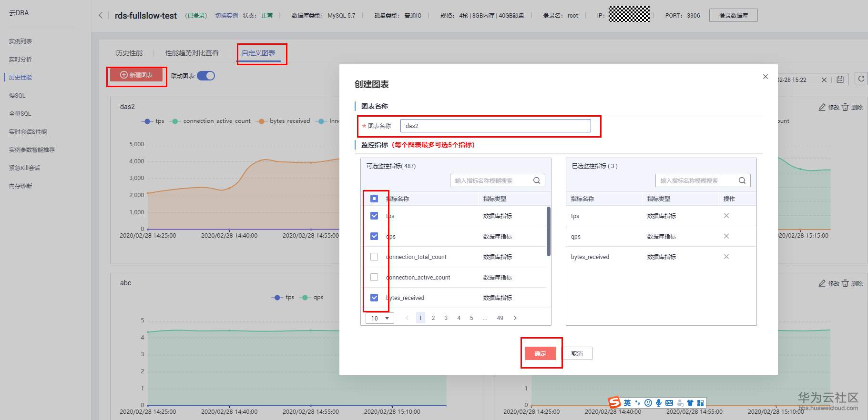The height and width of the screenshot is (420, 868).
Task: Open the toolbox grid icon in the IME bar
Action: coord(700,403)
